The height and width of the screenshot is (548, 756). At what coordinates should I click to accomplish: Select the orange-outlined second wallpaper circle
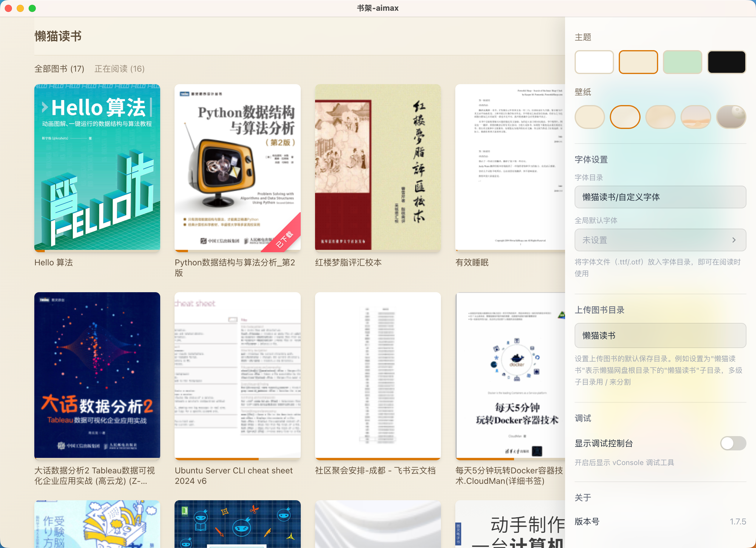coord(625,117)
